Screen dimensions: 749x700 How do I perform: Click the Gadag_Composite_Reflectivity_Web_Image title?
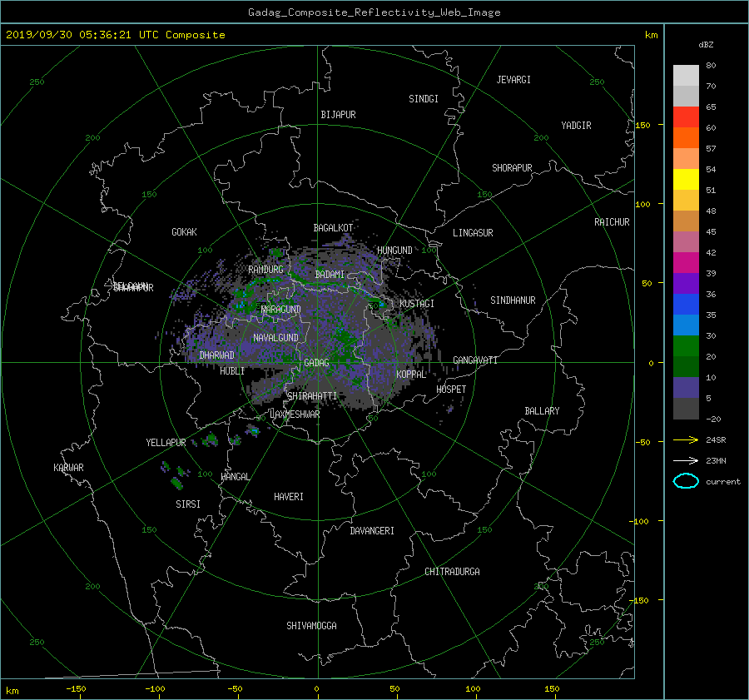point(374,12)
